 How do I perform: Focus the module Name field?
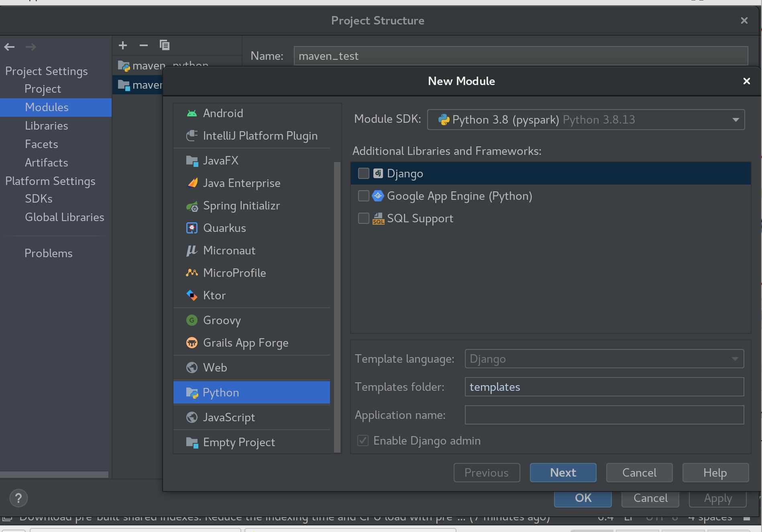[521, 56]
